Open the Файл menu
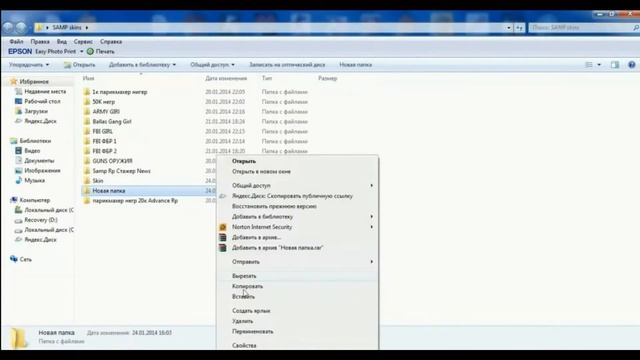The width and height of the screenshot is (640, 360). coord(16,42)
